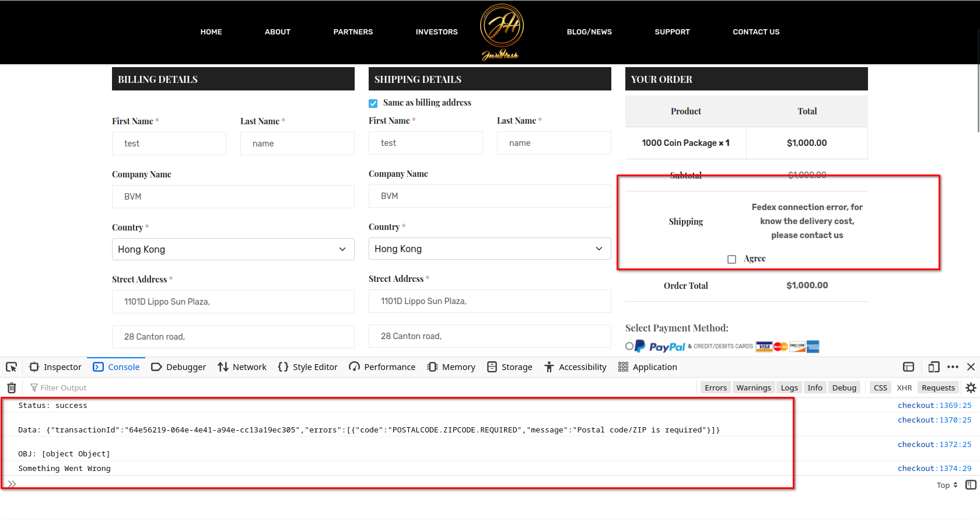Image resolution: width=980 pixels, height=520 pixels.
Task: Click the element picker icon in devtools
Action: pos(11,367)
